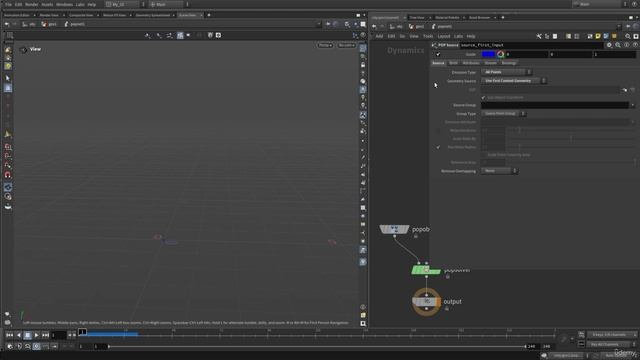Play the animation forward
The image size is (640, 360).
coord(36,335)
